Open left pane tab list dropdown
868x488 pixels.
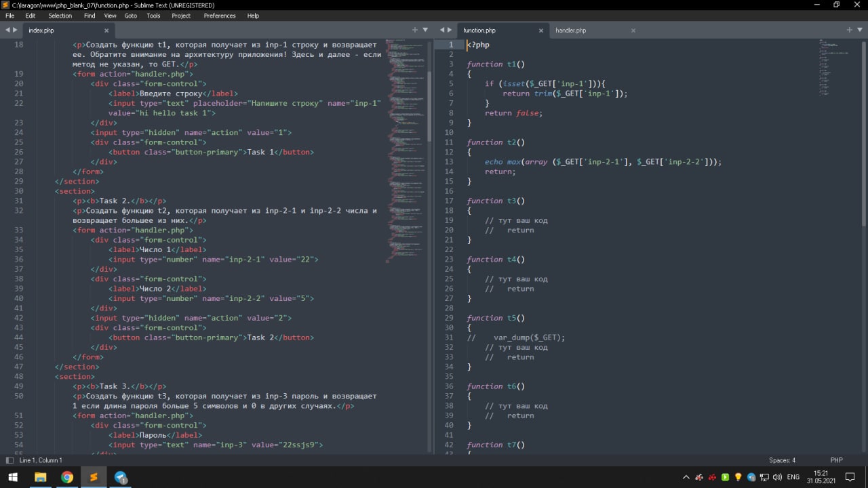tap(425, 30)
